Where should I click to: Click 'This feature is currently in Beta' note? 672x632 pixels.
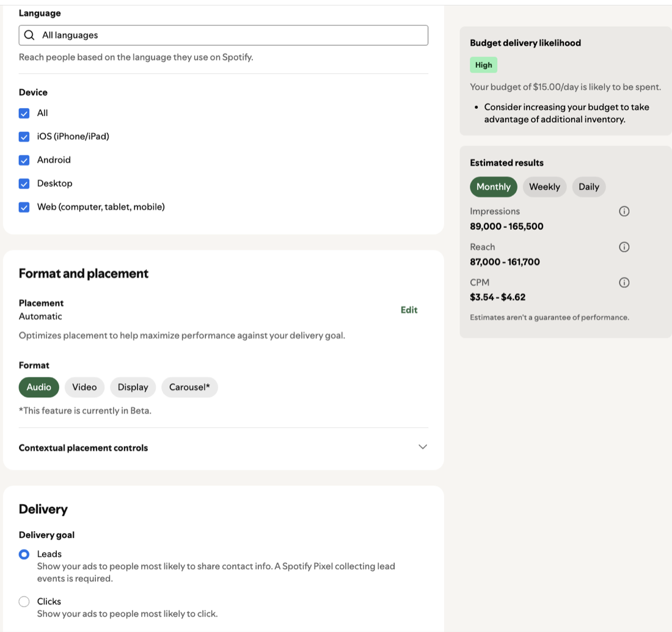pyautogui.click(x=85, y=411)
